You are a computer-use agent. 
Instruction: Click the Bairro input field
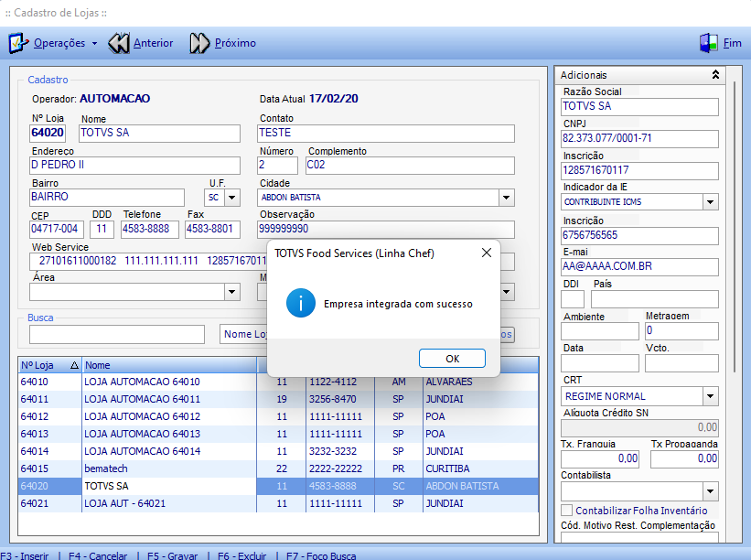click(107, 198)
